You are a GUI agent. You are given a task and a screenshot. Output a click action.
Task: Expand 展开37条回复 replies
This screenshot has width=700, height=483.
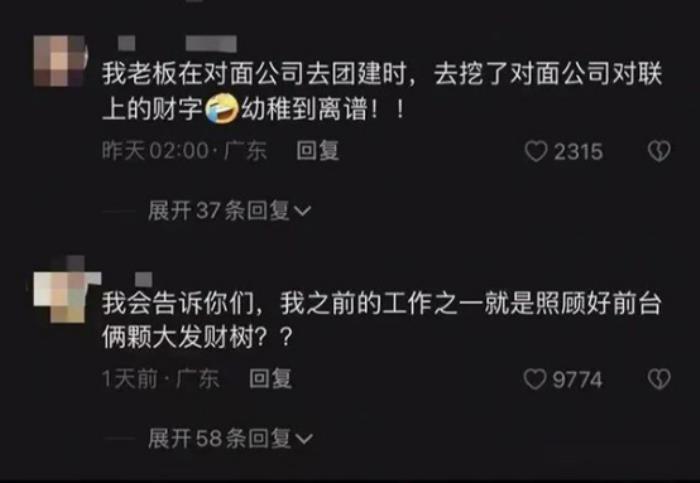[229, 211]
